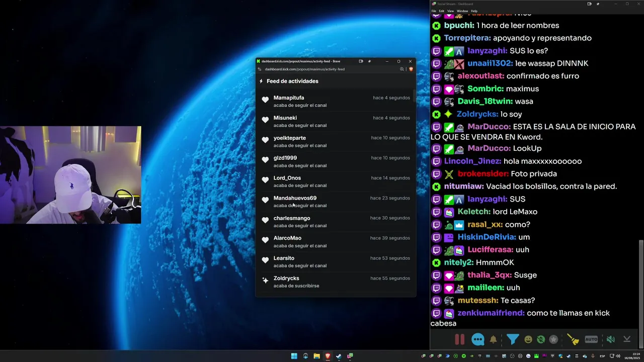Click the Kick icon beside nitumiaw message
The height and width of the screenshot is (362, 644).
(x=436, y=187)
